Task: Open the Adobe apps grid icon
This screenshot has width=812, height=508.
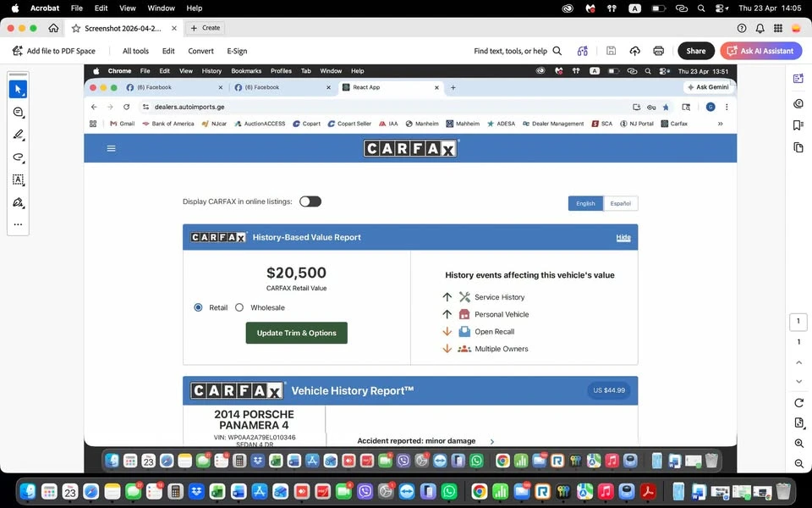Action: [778, 29]
